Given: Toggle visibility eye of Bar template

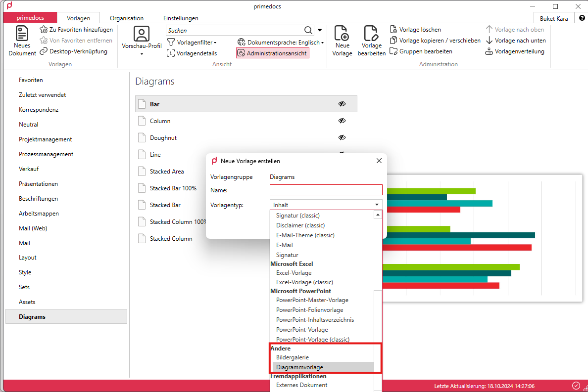Looking at the screenshot, I should [342, 104].
